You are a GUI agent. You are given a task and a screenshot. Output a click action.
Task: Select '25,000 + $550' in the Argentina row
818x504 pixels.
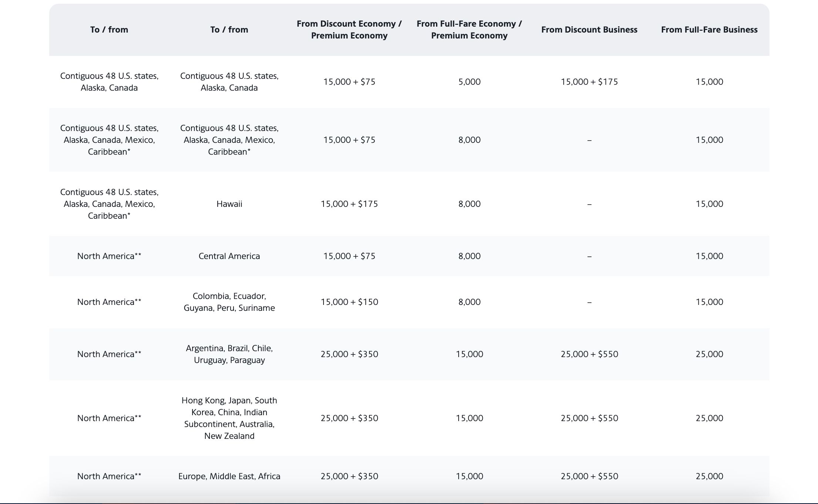(x=589, y=354)
